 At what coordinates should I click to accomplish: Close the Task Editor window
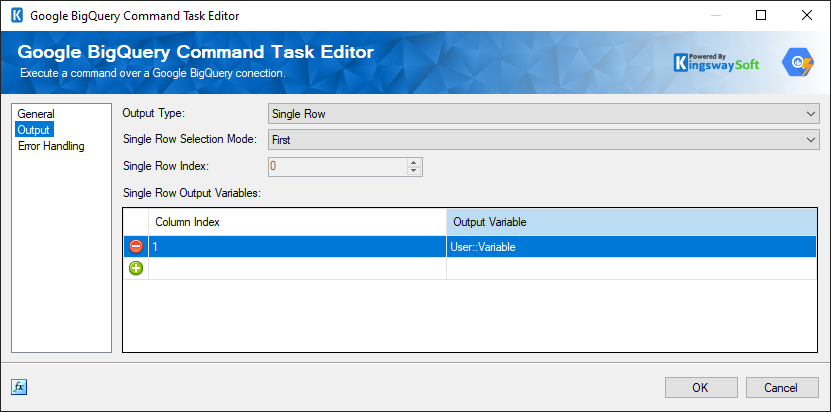click(x=807, y=15)
